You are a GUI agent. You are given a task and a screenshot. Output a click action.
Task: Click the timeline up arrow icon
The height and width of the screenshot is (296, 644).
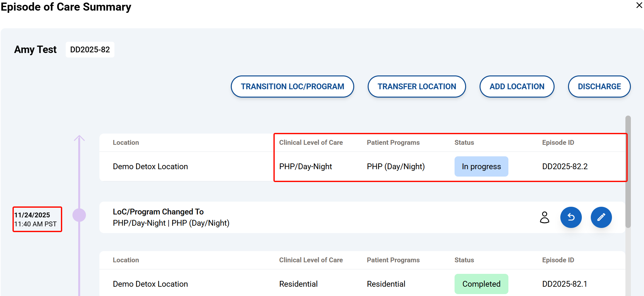pos(79,138)
